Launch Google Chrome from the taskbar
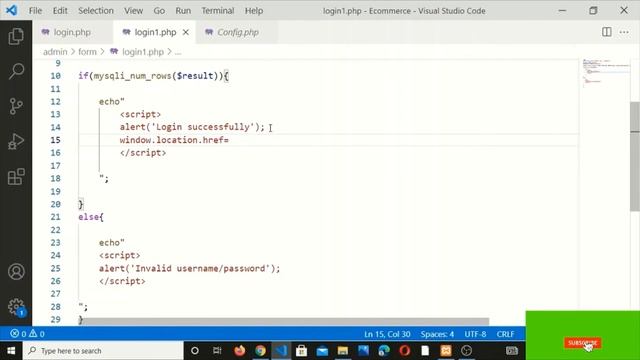This screenshot has height=360, width=640. click(260, 351)
